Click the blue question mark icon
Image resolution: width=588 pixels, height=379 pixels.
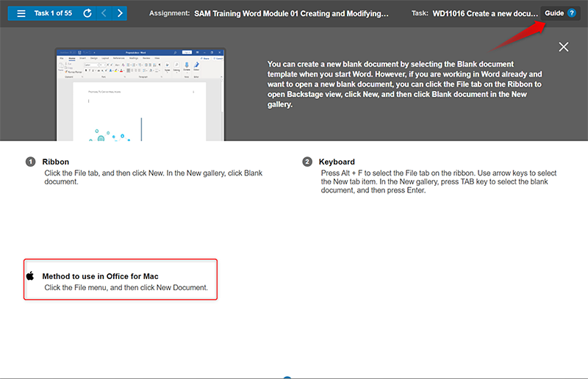click(572, 13)
